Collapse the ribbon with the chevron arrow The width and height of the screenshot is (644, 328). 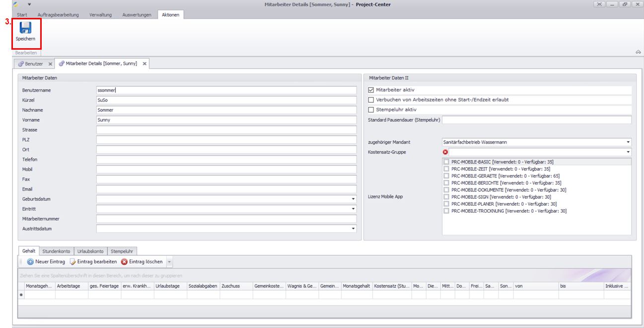tap(638, 52)
